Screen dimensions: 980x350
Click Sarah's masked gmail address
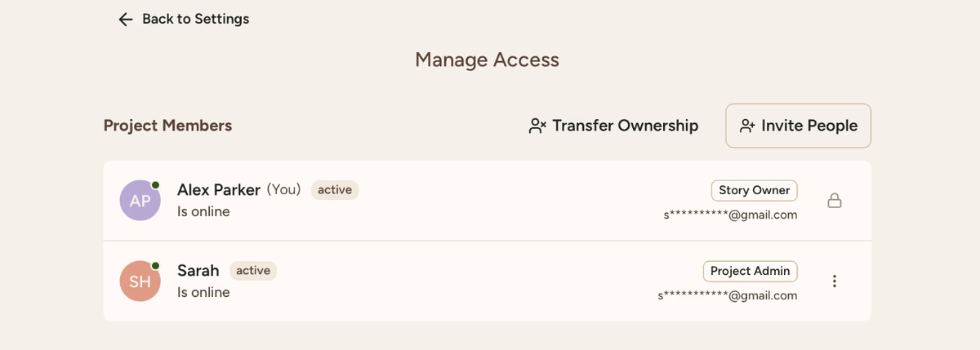pos(727,295)
